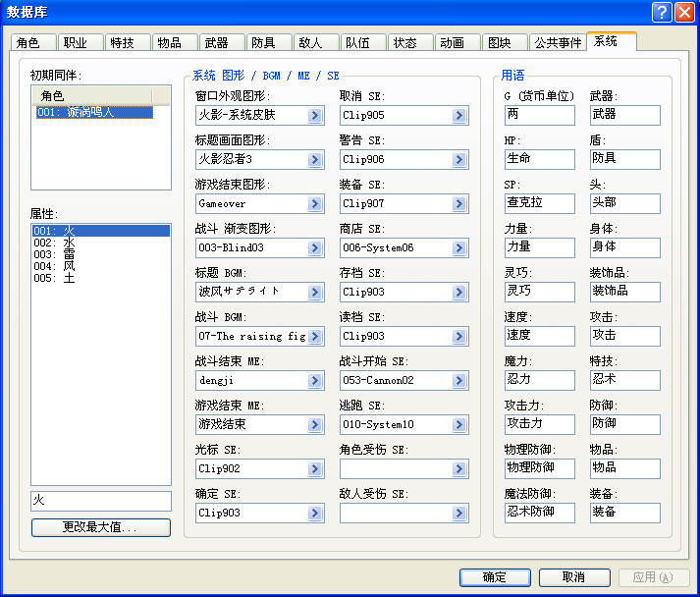
Task: Select attribute 001: 火
Action: point(101,231)
